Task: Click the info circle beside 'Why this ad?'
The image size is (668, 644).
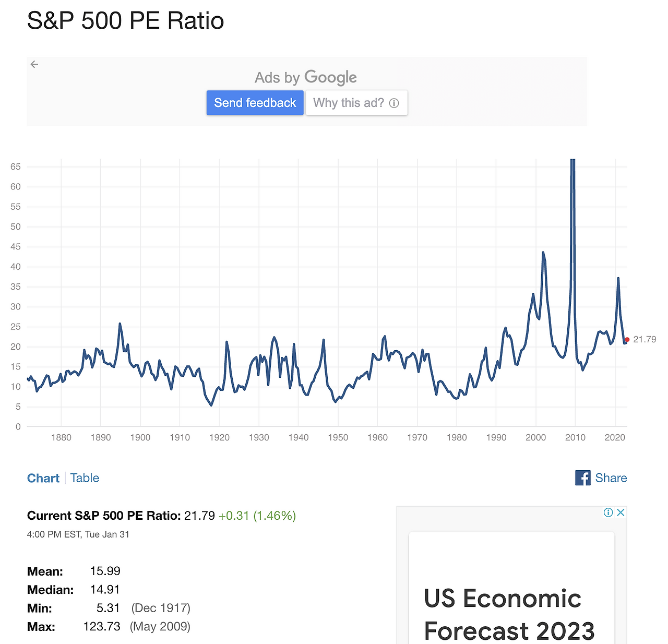Action: click(x=395, y=103)
